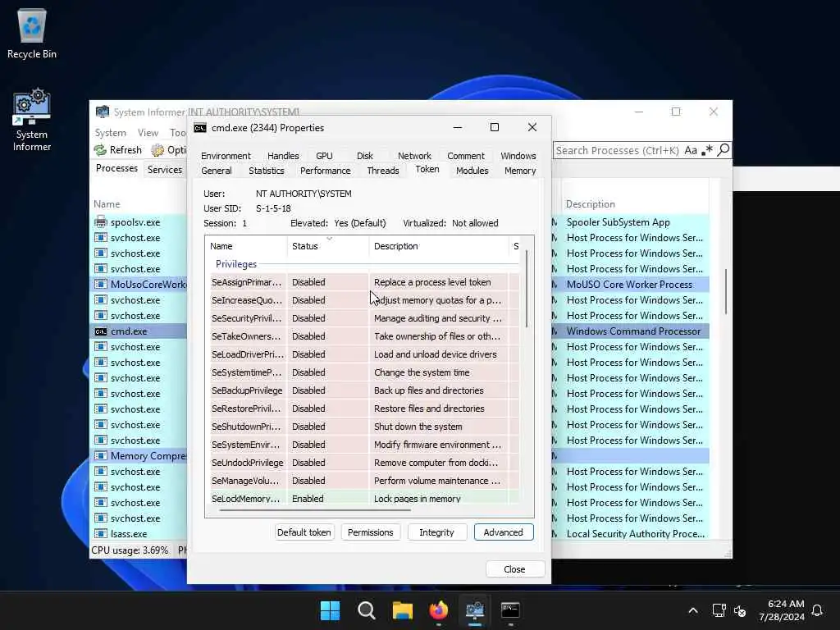Toggle regex search asterisk icon

[x=707, y=150]
